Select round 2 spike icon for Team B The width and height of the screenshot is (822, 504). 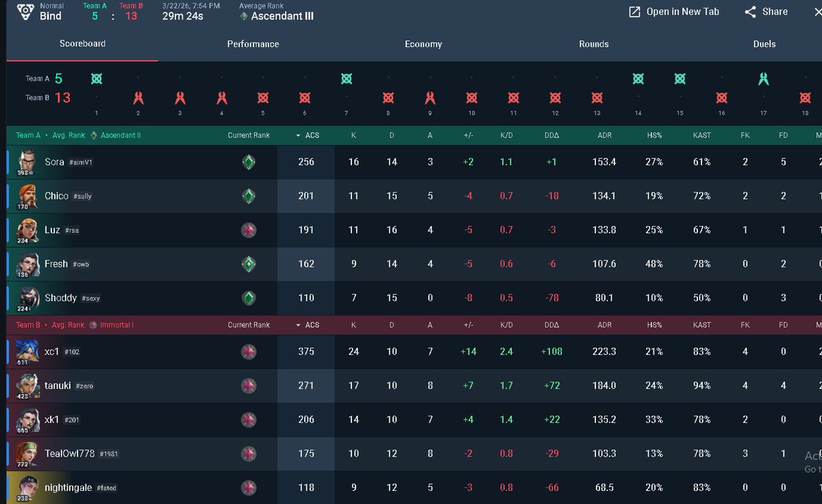click(138, 97)
